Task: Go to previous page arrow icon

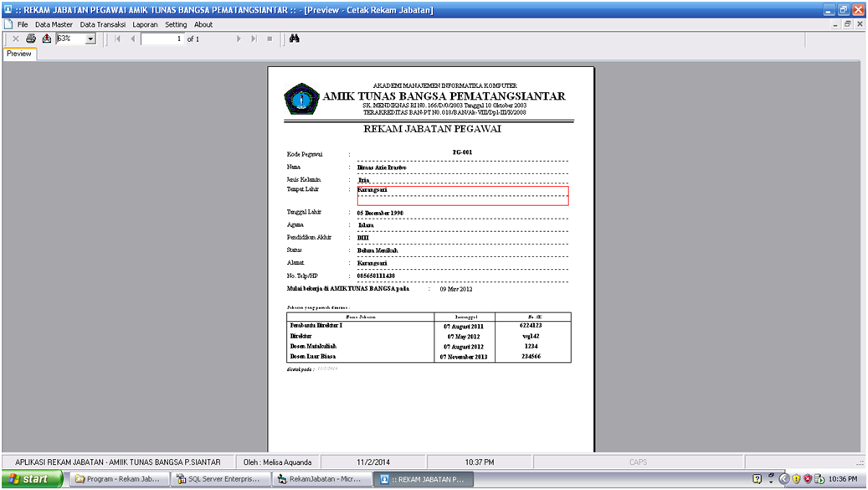Action: click(x=133, y=39)
